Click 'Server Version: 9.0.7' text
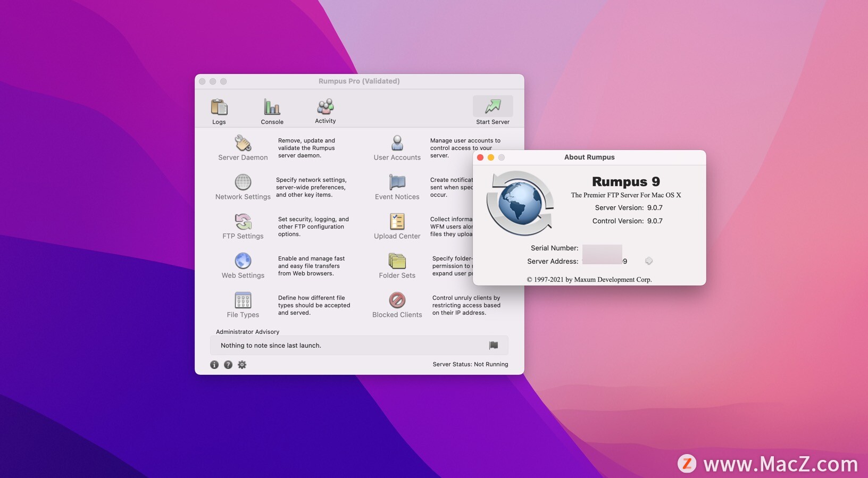This screenshot has width=868, height=478. point(629,208)
